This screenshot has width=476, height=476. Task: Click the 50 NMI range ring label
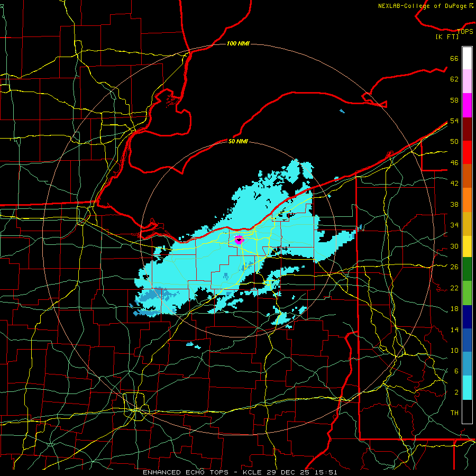pyautogui.click(x=238, y=141)
